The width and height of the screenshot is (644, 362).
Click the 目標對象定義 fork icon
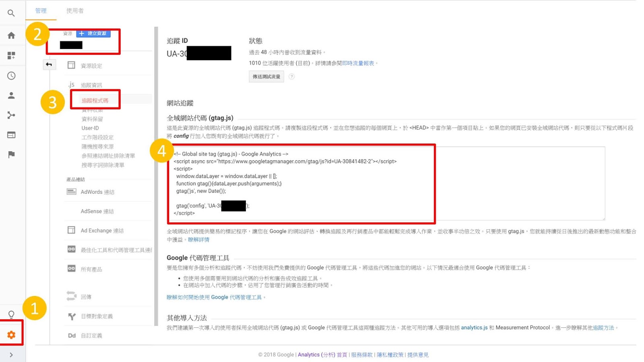coord(72,317)
